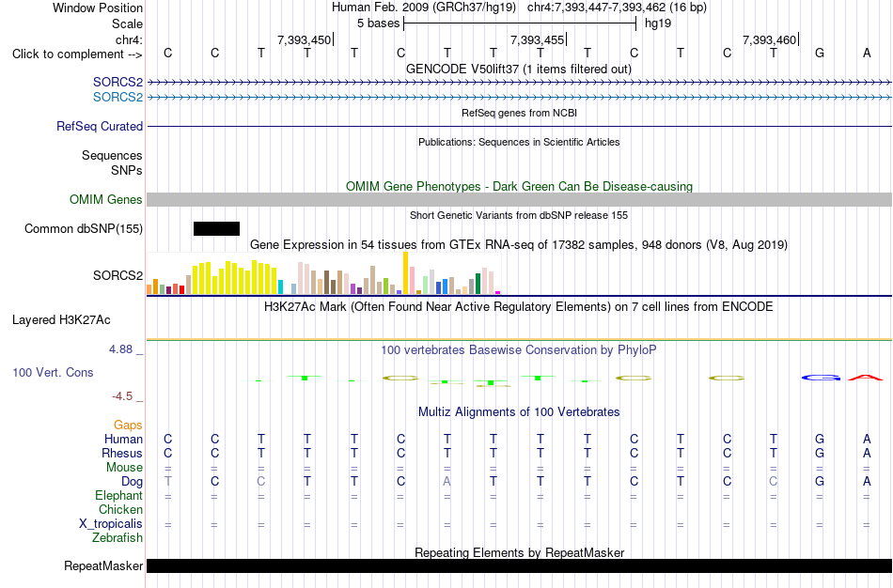Click the Window Position label

98,8
